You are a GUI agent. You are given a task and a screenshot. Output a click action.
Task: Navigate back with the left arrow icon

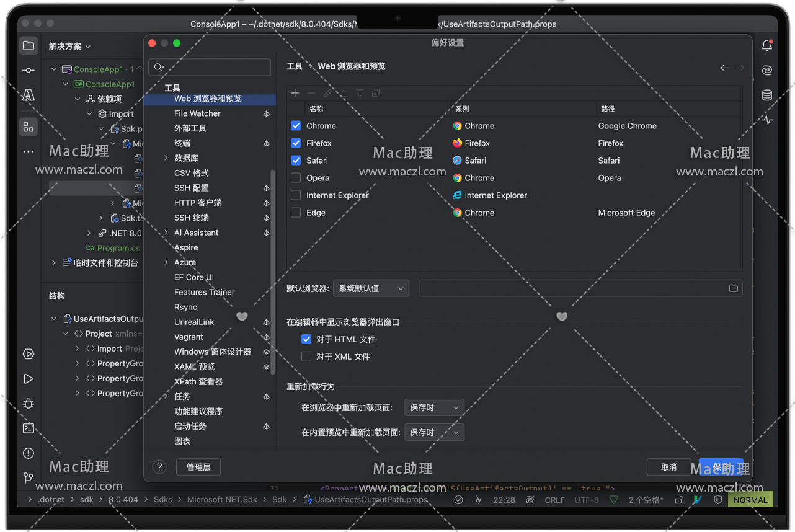(724, 68)
